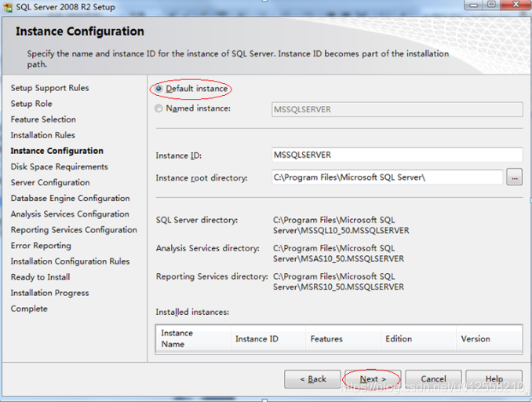Click Setup Support Rules step
This screenshot has width=532, height=402.
50,88
